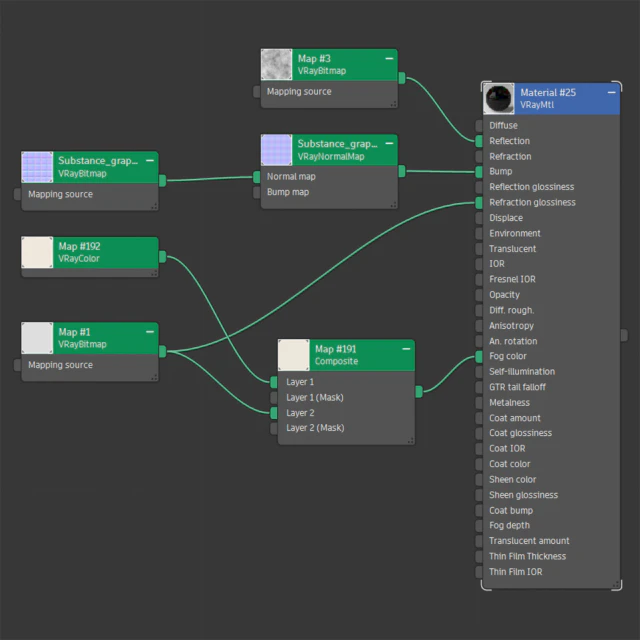Viewport: 640px width, 640px height.
Task: Select the Map #191 Composite node title
Action: [336, 349]
